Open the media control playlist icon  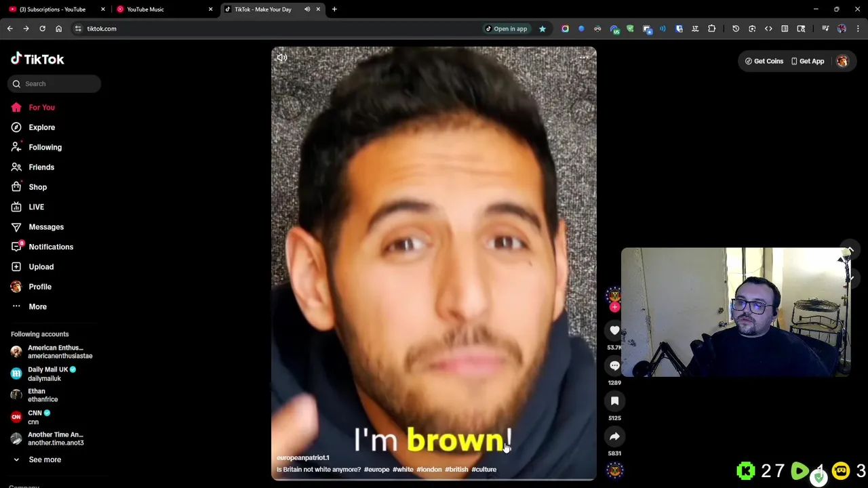click(825, 28)
